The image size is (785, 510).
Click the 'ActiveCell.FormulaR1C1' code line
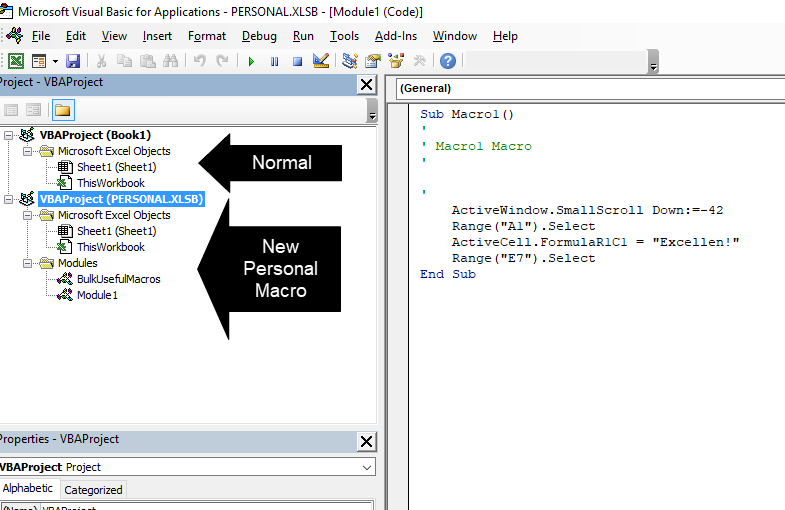click(x=595, y=242)
